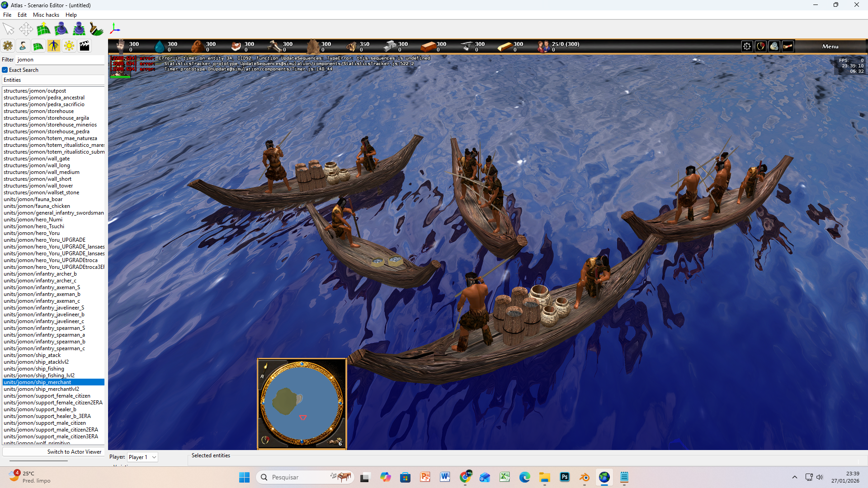The width and height of the screenshot is (868, 488).
Task: Select the flatten terrain stamp tool
Action: tap(79, 29)
